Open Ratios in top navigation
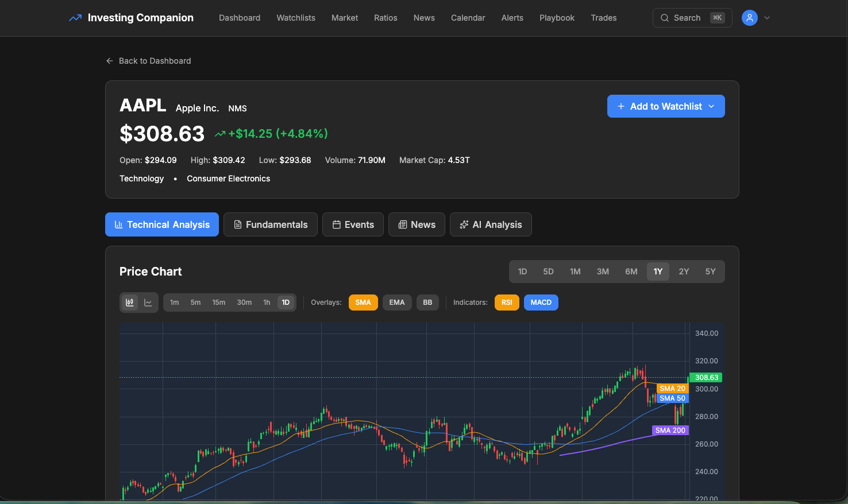 386,18
